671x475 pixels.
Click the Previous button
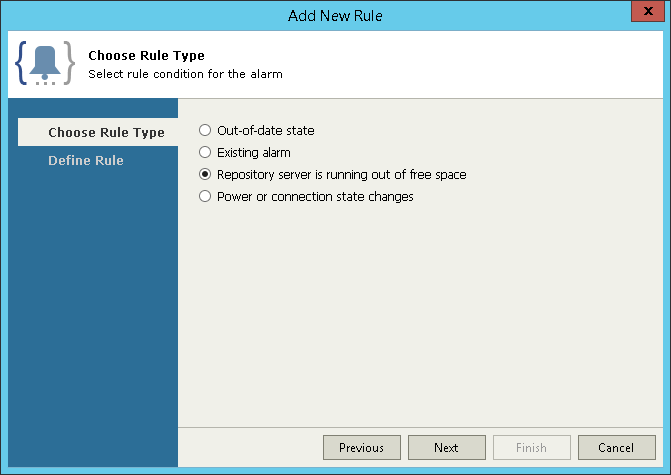(361, 447)
